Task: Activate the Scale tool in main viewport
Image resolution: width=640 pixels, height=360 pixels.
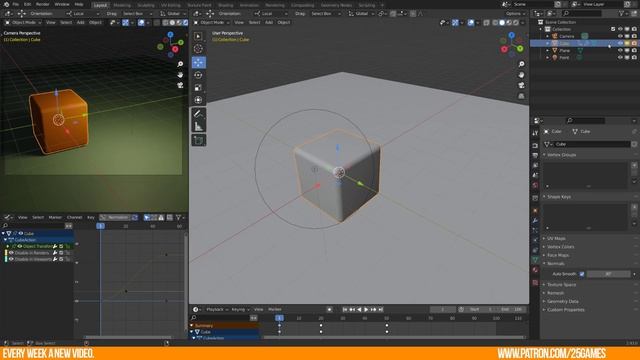Action: tap(198, 87)
